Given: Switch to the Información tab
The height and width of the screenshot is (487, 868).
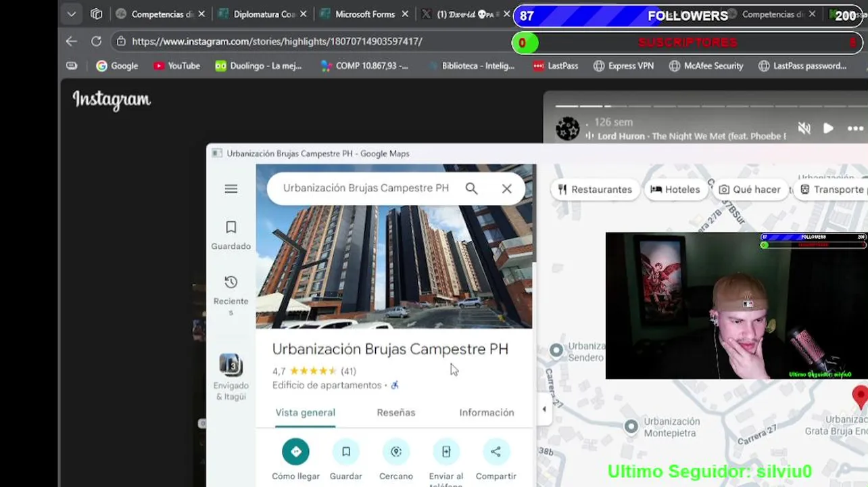Looking at the screenshot, I should point(487,413).
